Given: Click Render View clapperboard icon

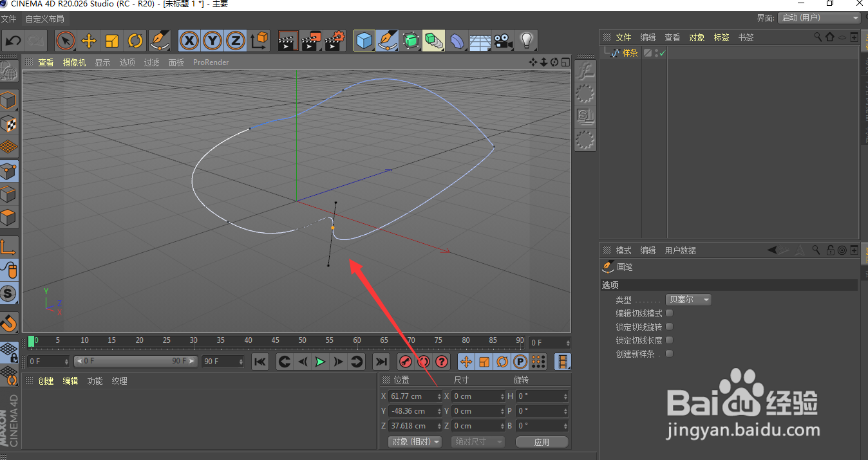Looking at the screenshot, I should tap(288, 41).
